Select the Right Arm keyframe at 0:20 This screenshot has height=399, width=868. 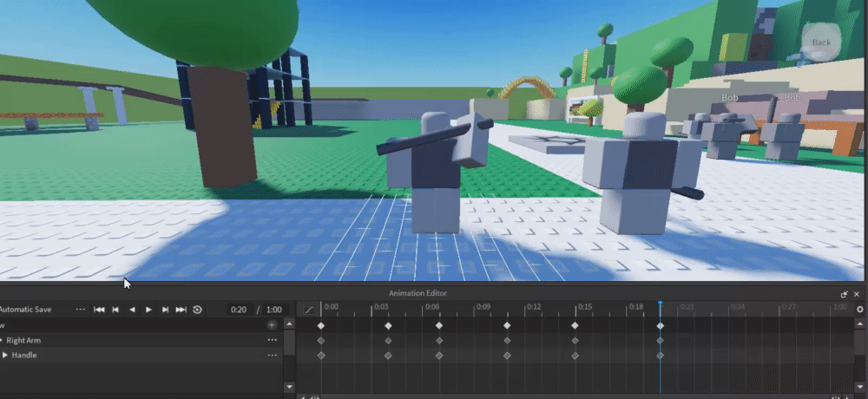pyautogui.click(x=661, y=341)
